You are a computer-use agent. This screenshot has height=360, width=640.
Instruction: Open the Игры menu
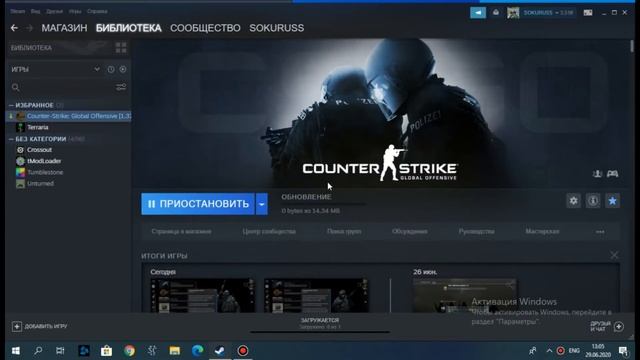(x=75, y=11)
